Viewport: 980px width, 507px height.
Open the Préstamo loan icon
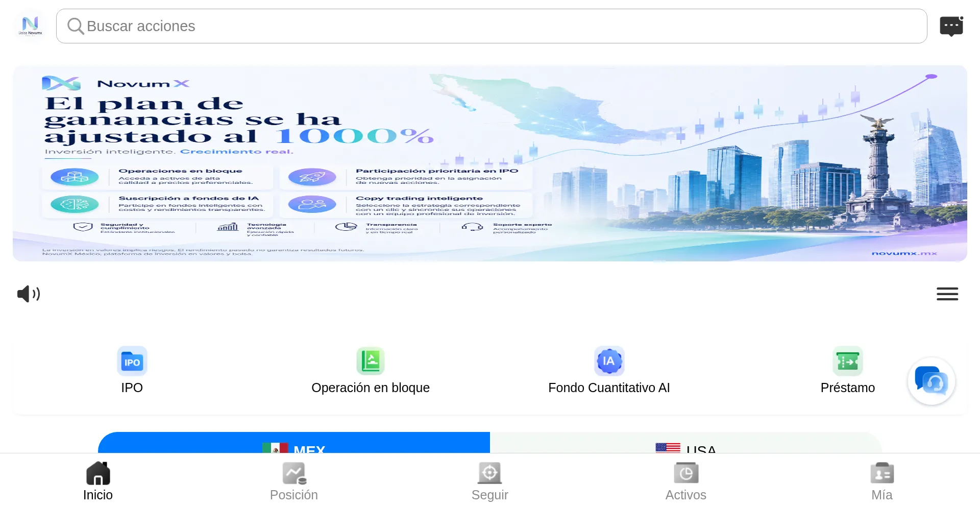pyautogui.click(x=848, y=361)
